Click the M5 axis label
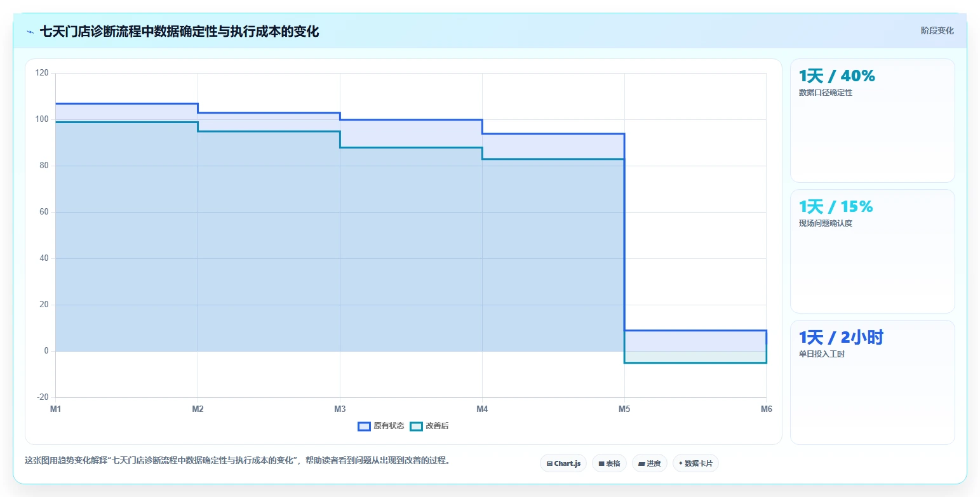Image resolution: width=980 pixels, height=497 pixels. tap(624, 409)
